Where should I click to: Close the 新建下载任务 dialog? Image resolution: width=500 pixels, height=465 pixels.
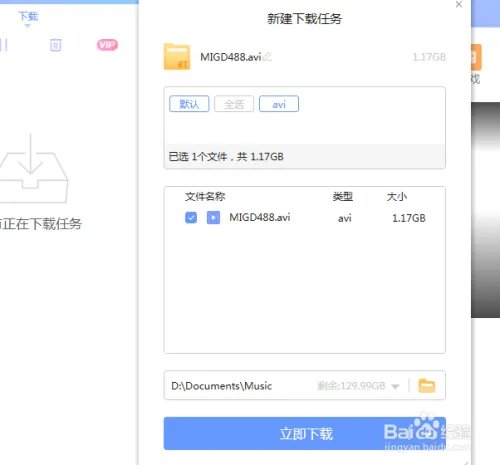tap(459, 4)
